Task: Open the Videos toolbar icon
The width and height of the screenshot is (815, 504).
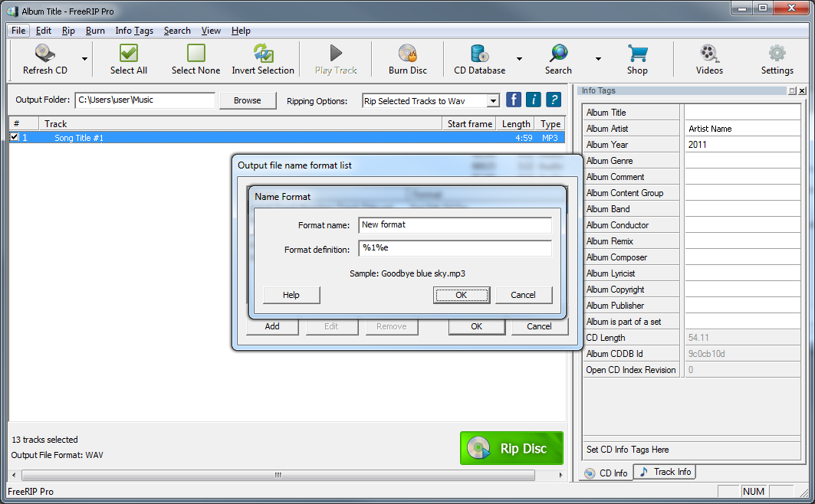Action: 709,53
